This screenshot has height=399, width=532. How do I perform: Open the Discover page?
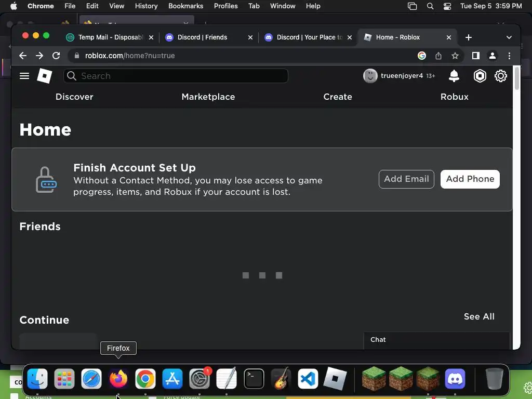click(74, 97)
